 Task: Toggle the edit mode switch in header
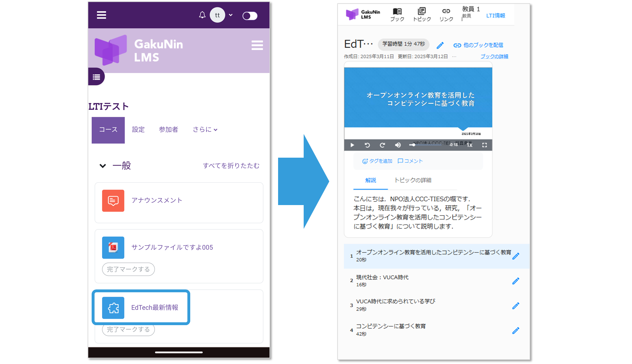point(250,16)
